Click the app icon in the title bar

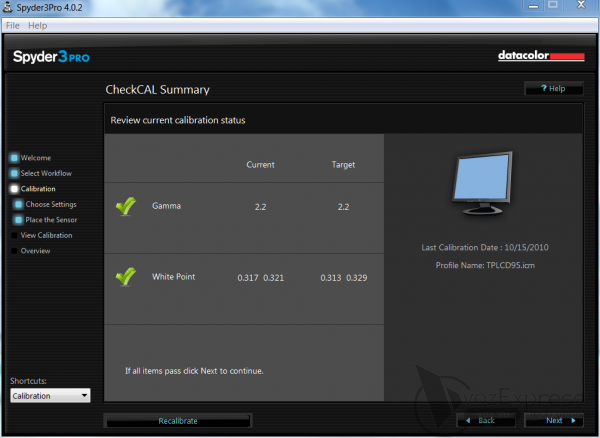click(8, 8)
